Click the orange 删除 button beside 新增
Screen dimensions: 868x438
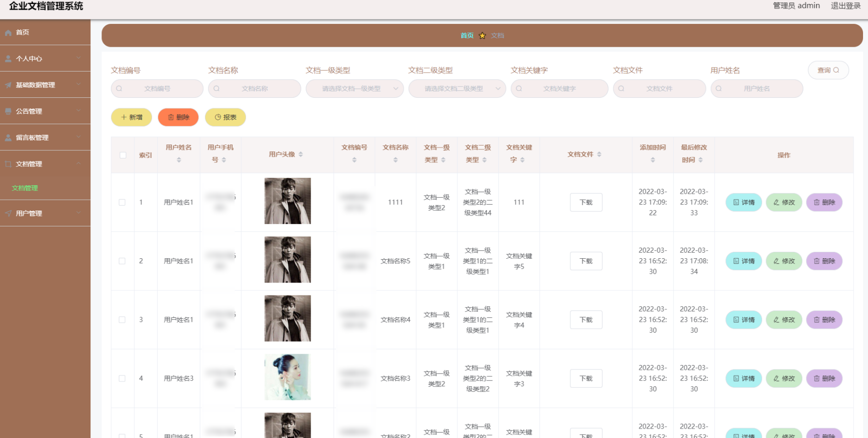[178, 117]
